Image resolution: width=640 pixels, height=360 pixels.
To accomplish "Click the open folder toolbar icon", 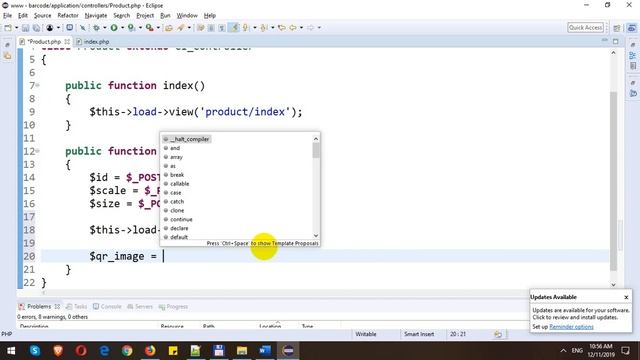I will (169, 28).
